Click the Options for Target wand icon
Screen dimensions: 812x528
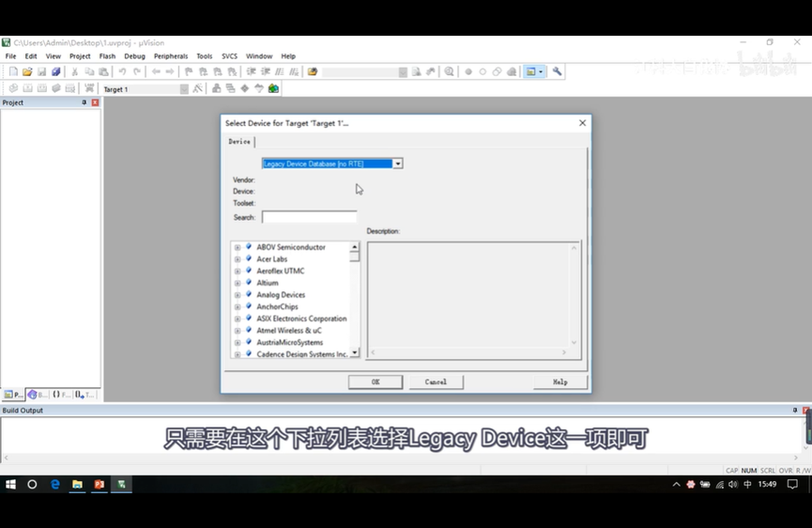tap(197, 88)
